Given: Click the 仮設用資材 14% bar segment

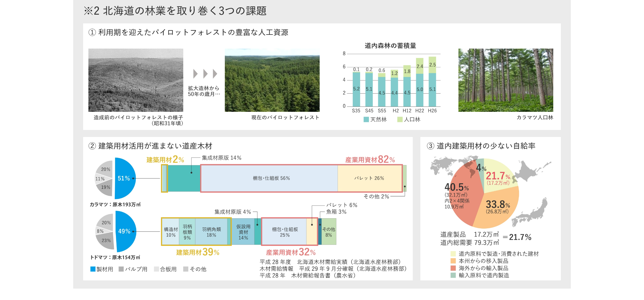Looking at the screenshot, I should (x=243, y=232).
